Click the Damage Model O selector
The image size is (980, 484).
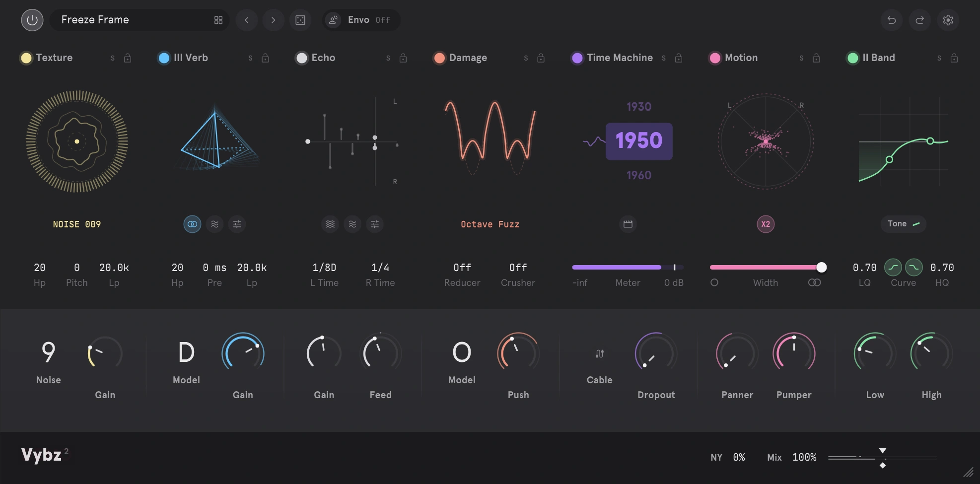point(462,352)
